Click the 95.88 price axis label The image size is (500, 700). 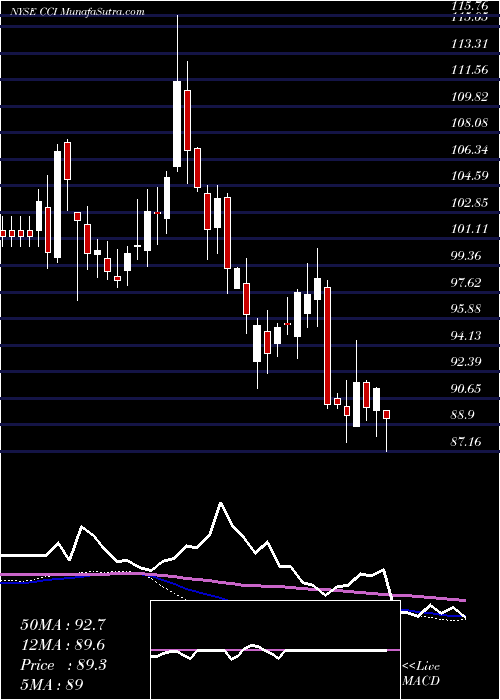click(466, 308)
